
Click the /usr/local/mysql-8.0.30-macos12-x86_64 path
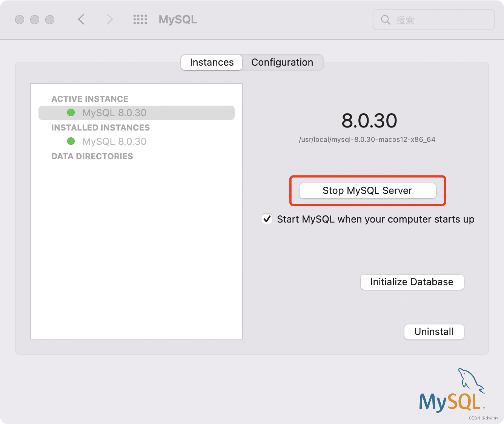367,140
